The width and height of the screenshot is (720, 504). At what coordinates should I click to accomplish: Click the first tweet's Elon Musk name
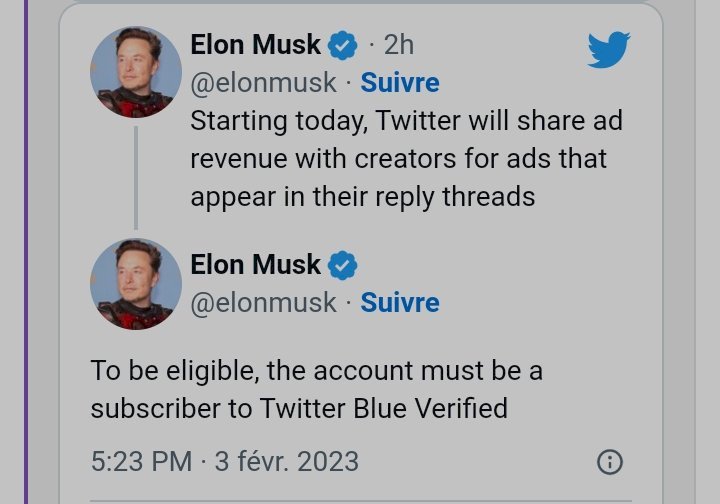pyautogui.click(x=256, y=45)
